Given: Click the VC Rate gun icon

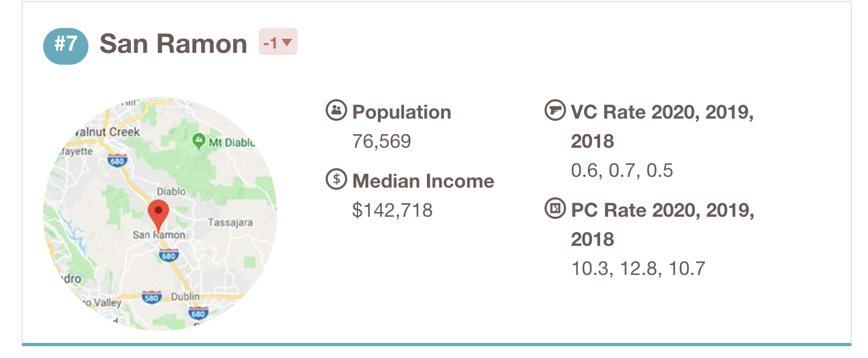Looking at the screenshot, I should 555,111.
